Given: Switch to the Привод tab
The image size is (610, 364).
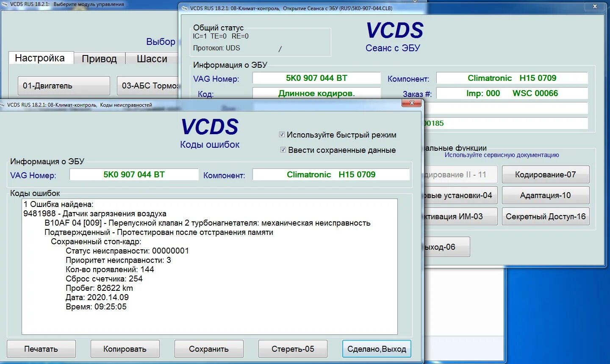Looking at the screenshot, I should 100,59.
